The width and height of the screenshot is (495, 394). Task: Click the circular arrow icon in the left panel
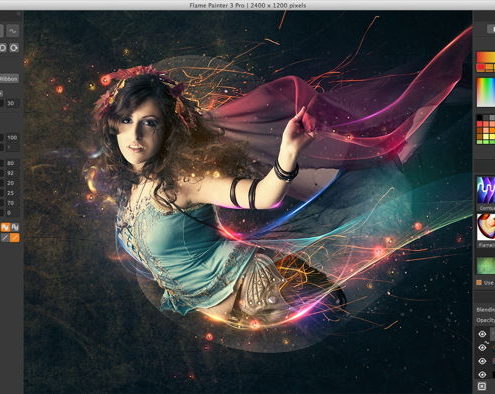click(14, 48)
